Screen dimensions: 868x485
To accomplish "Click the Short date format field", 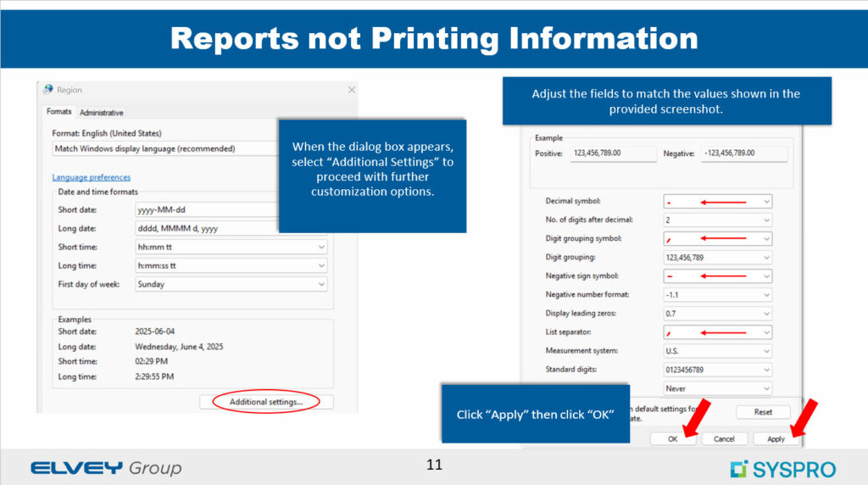I will 207,209.
